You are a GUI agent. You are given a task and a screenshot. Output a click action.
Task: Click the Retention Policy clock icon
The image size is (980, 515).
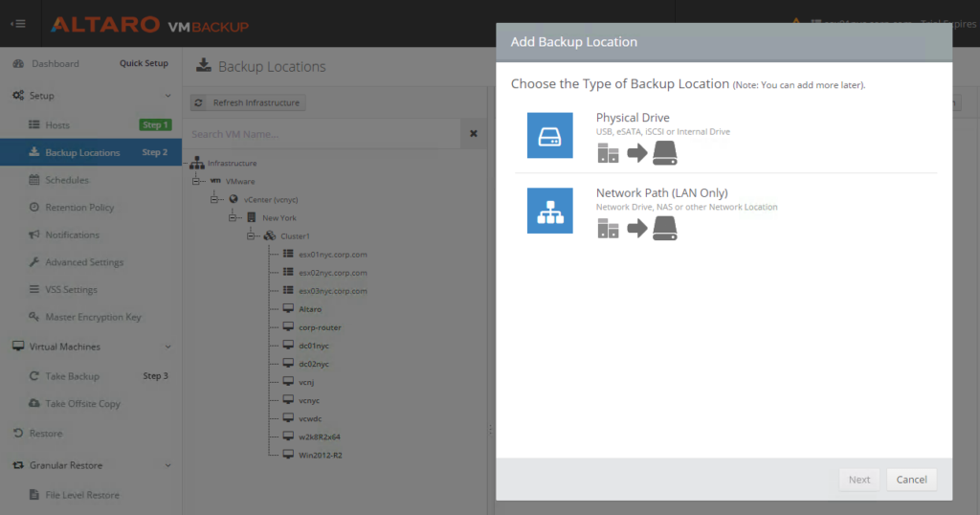33,207
